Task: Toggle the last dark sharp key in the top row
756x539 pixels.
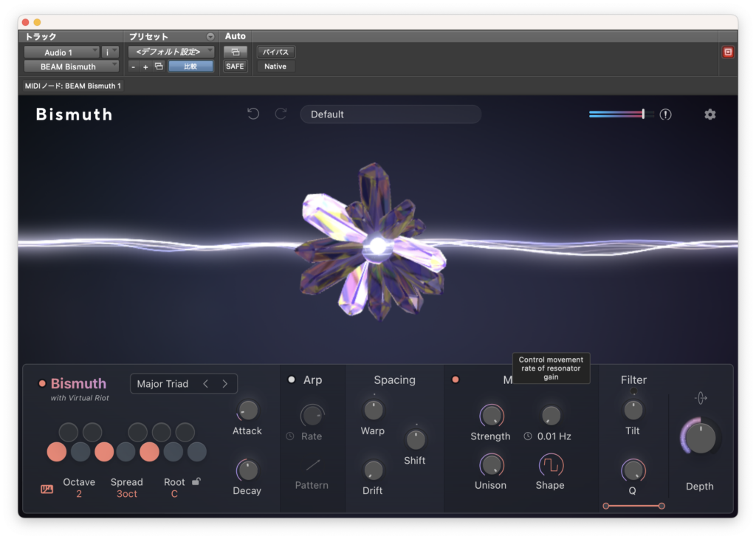Action: point(185,433)
